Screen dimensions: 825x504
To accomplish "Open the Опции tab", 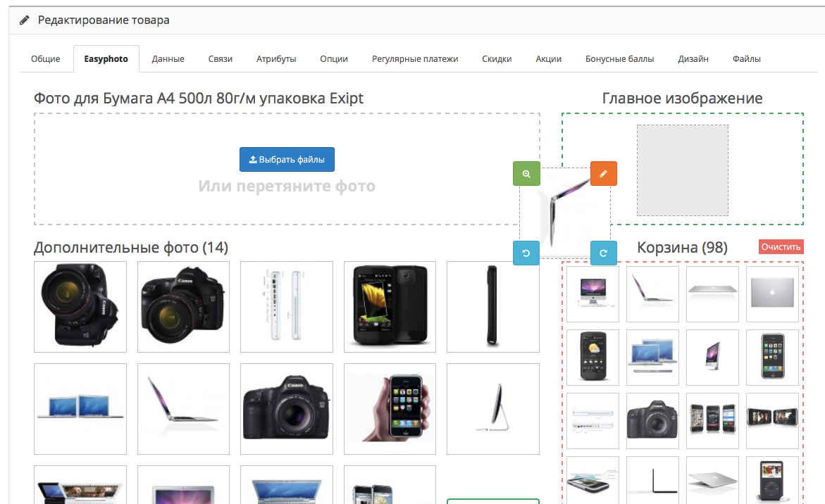I will [x=333, y=59].
